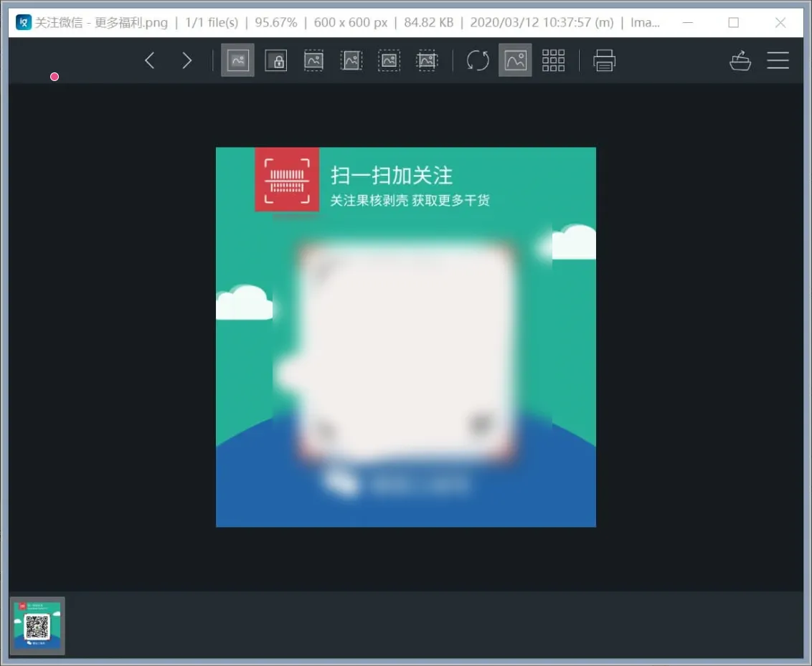Toggle the thumbnail panel visibility

(515, 60)
